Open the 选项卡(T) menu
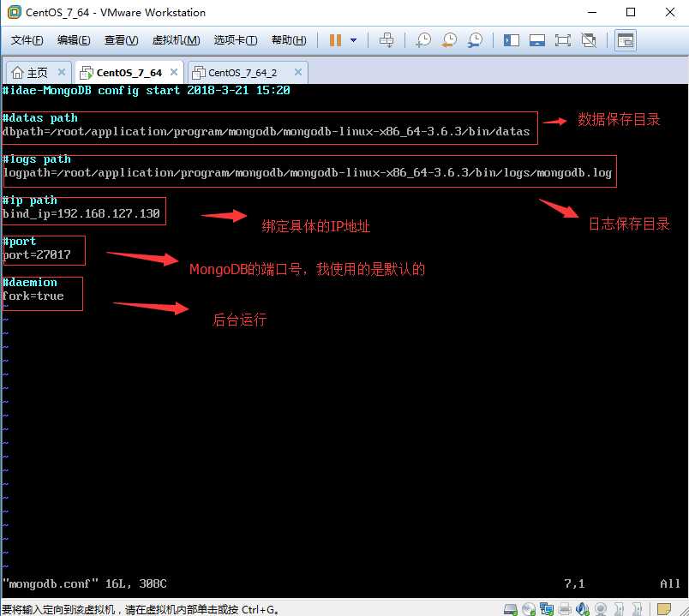 pyautogui.click(x=236, y=40)
